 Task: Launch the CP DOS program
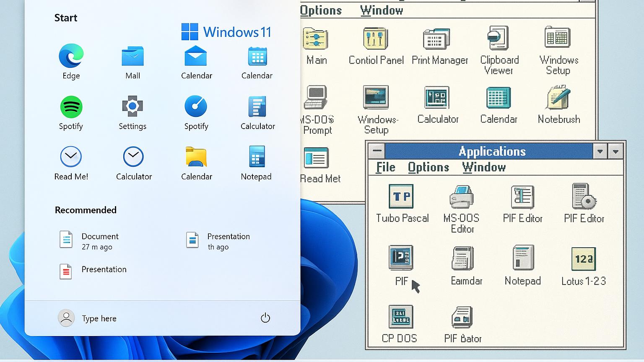(x=401, y=317)
